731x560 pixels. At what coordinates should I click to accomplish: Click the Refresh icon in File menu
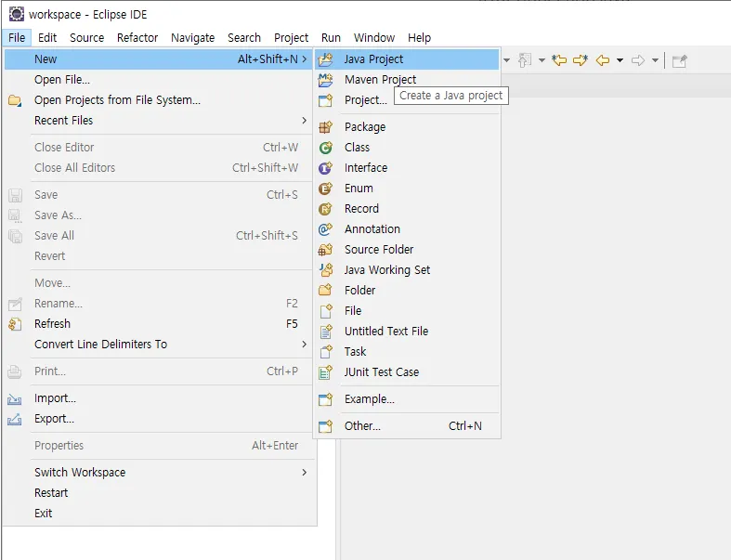click(15, 324)
